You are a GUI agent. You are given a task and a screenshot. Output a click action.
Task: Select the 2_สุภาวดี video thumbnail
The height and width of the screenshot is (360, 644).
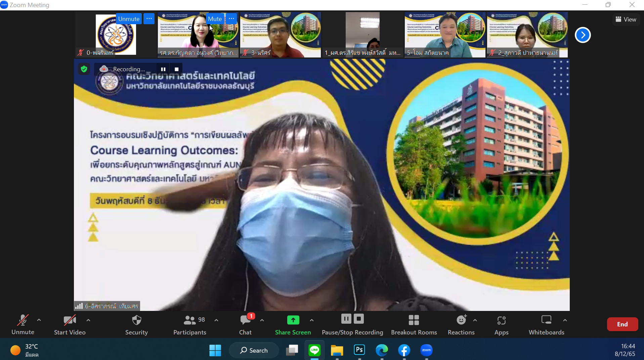click(x=527, y=35)
